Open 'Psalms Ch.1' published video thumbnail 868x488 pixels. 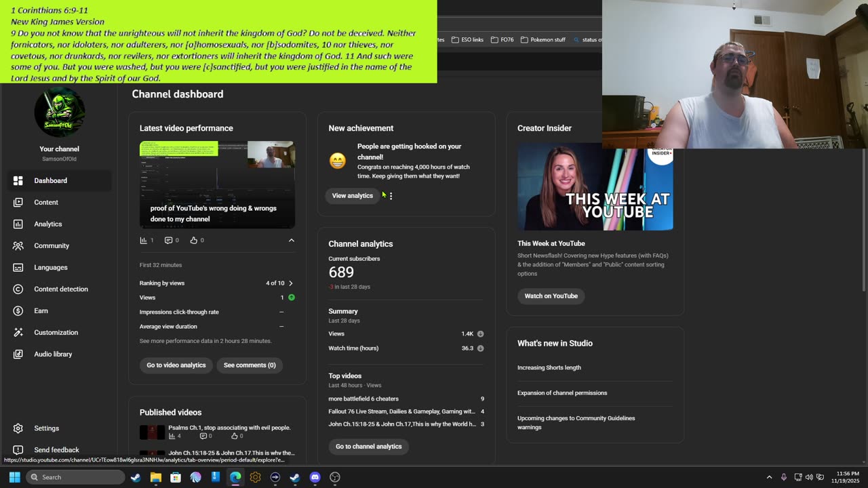[152, 432]
